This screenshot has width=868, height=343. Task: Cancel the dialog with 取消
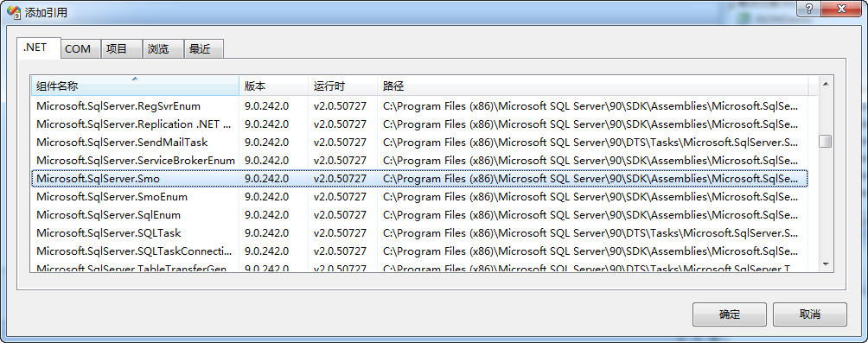pyautogui.click(x=809, y=314)
